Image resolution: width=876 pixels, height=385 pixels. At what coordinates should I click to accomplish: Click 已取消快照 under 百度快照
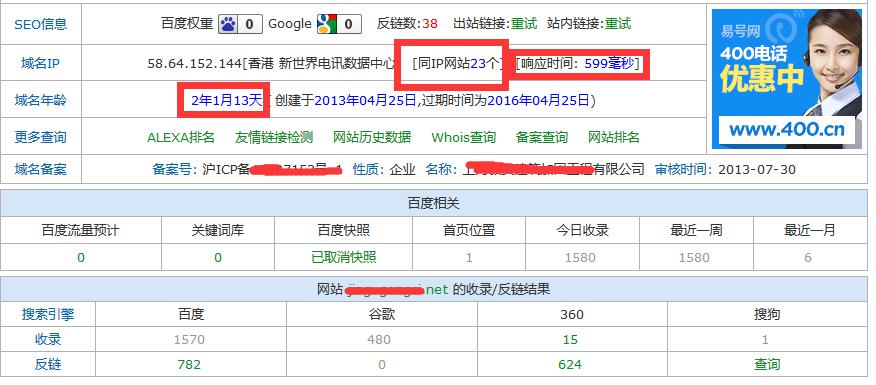(x=344, y=258)
